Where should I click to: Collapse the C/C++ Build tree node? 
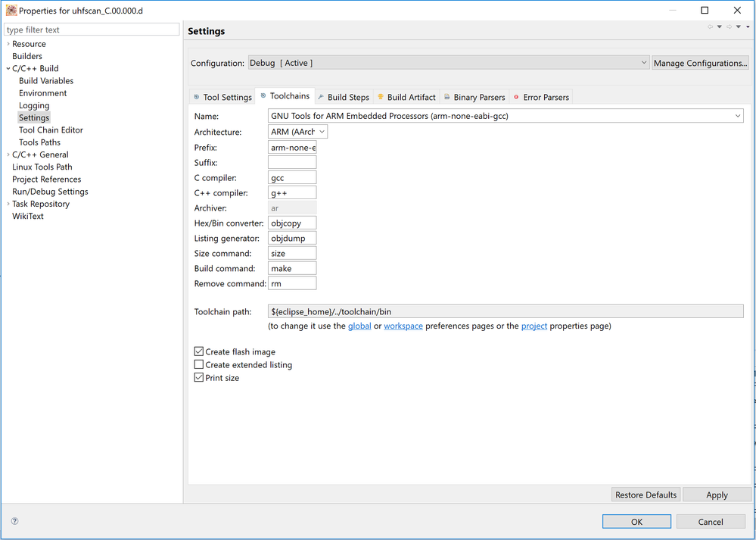coord(8,68)
